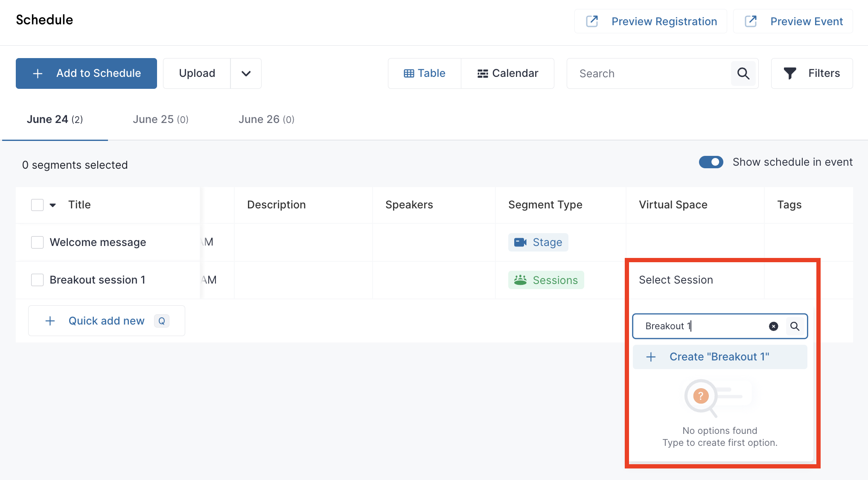Open Preview Event link
The height and width of the screenshot is (480, 868).
click(x=793, y=21)
